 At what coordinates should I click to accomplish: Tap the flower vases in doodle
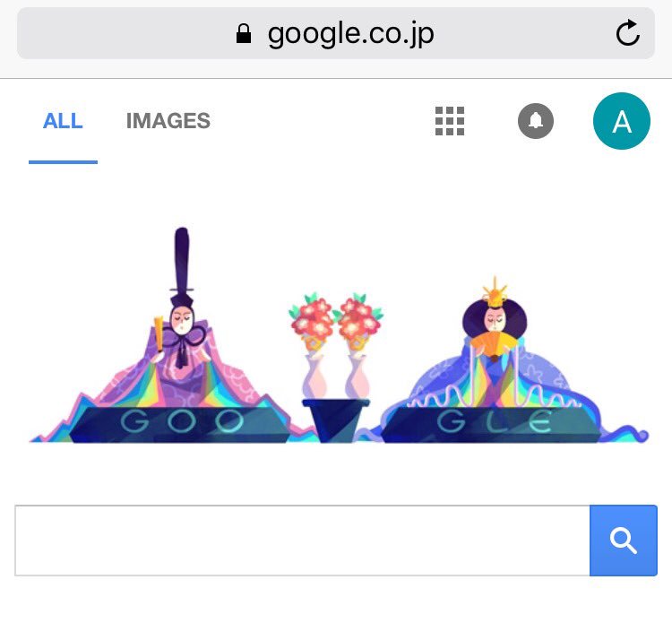(x=336, y=345)
